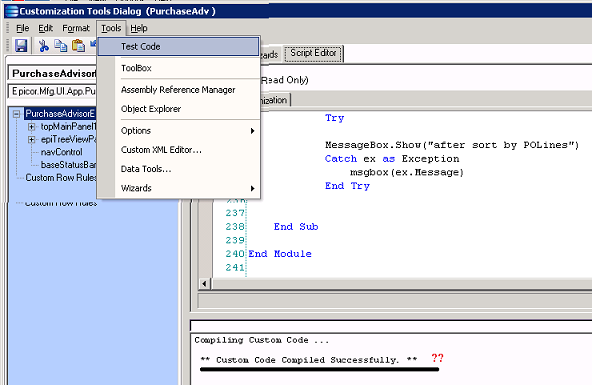Click the Epicor.Mfg.UI.App type field

(52, 91)
